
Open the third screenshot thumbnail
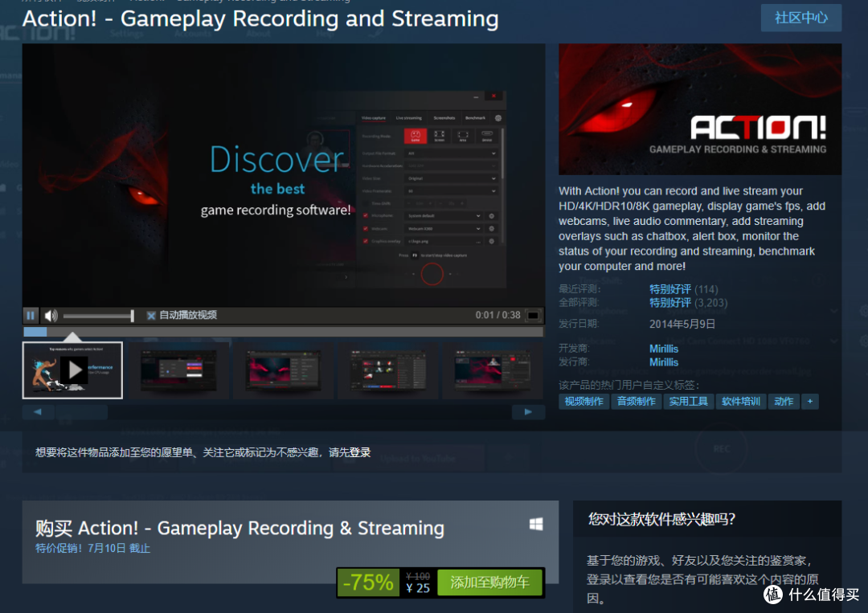[x=283, y=370]
